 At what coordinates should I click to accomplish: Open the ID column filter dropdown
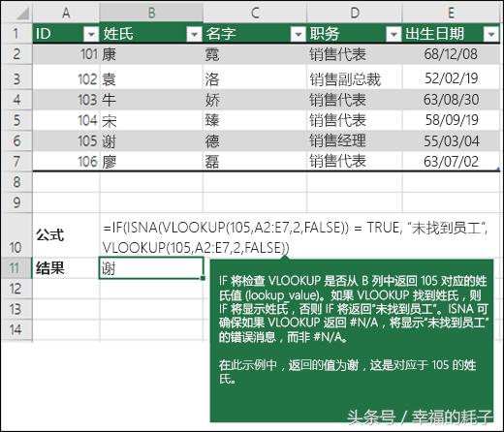coord(91,34)
